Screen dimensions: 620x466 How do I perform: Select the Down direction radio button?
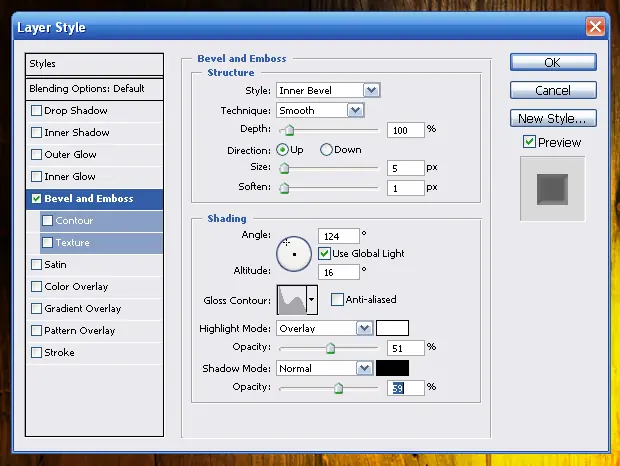pyautogui.click(x=326, y=150)
